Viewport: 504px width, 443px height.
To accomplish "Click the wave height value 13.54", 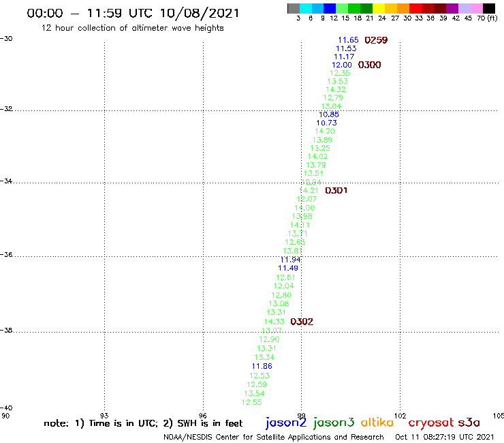I will click(x=254, y=393).
